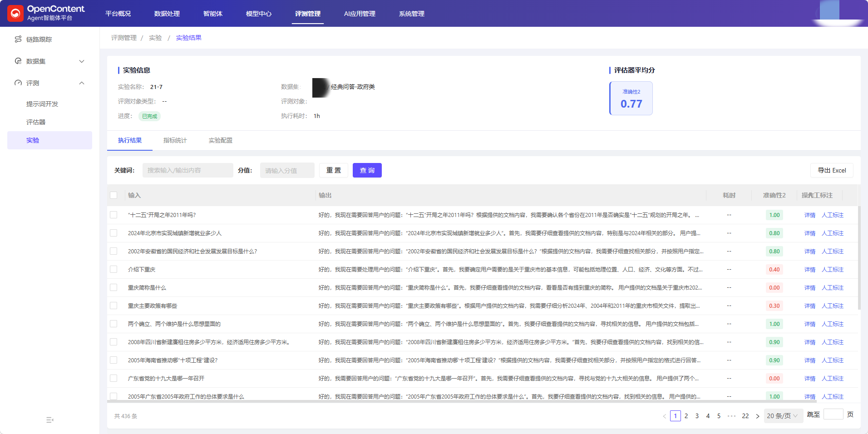
Task: Go to page 22 in pagination
Action: (745, 416)
